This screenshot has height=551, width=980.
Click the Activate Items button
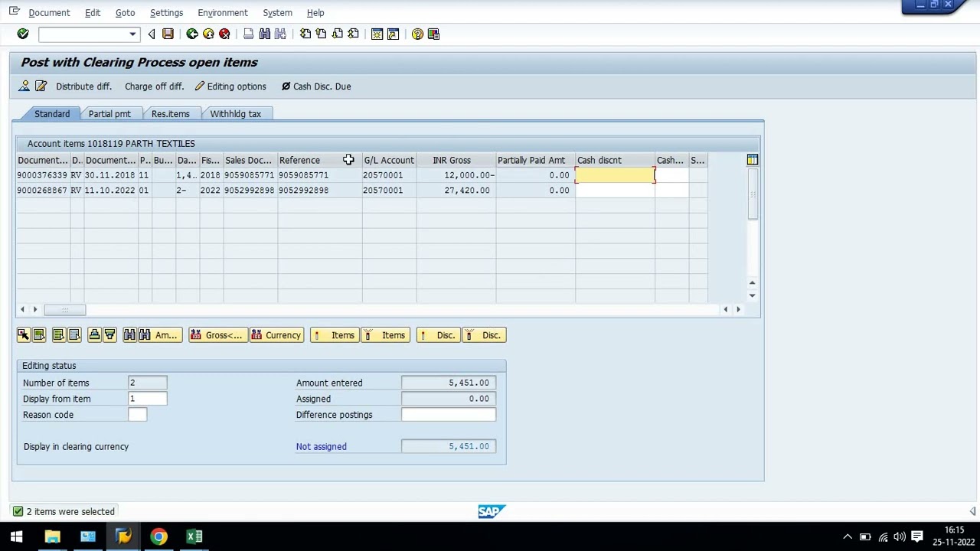coord(334,335)
